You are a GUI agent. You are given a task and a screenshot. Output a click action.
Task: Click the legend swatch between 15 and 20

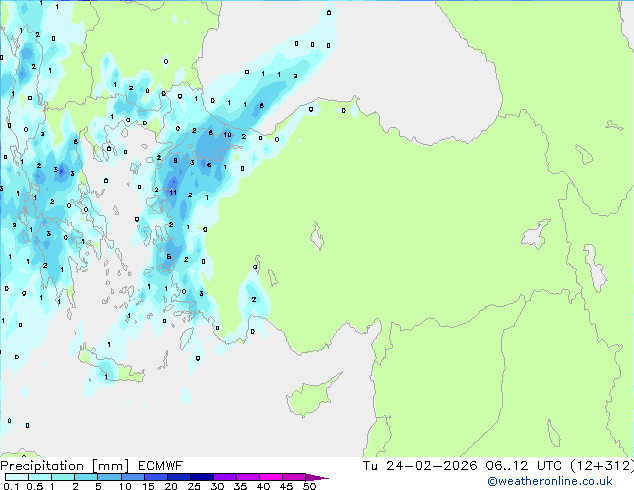tap(156, 477)
